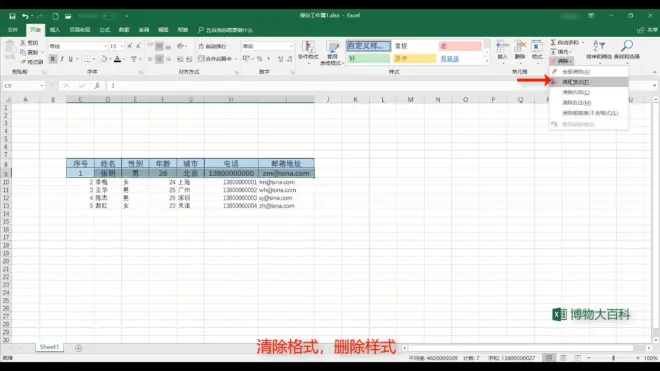
Task: Click the decrease decimal icon
Action: coord(290,59)
